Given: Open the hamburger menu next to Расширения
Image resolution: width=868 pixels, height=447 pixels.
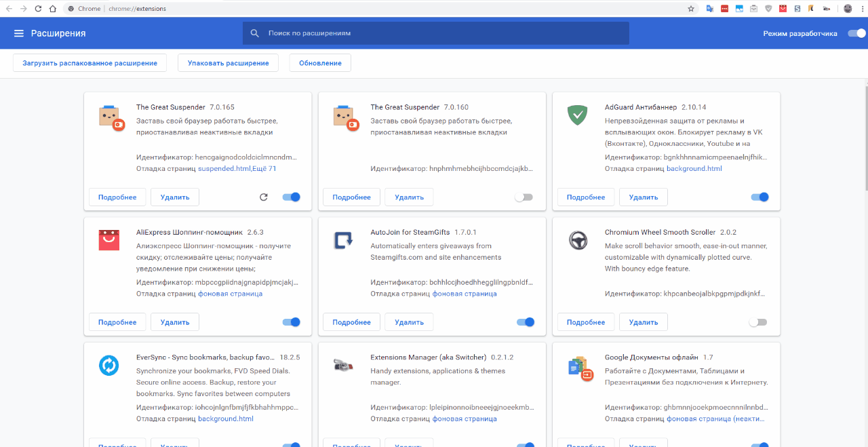Looking at the screenshot, I should click(18, 33).
